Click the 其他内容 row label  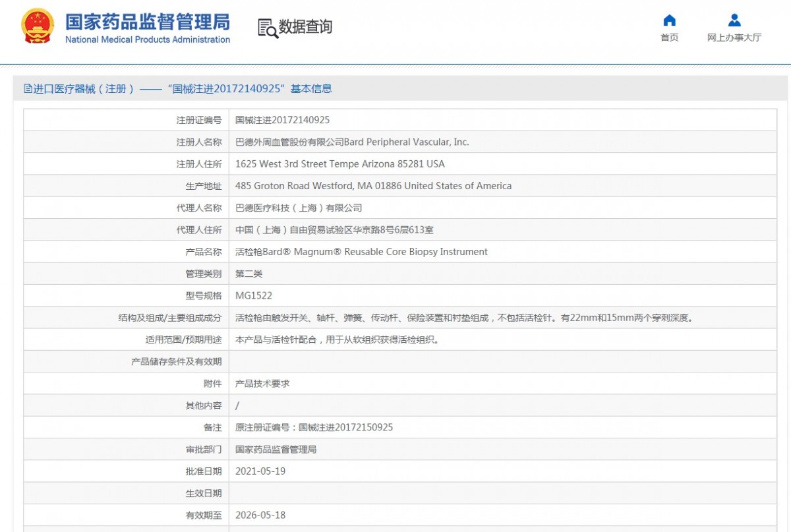click(x=204, y=405)
